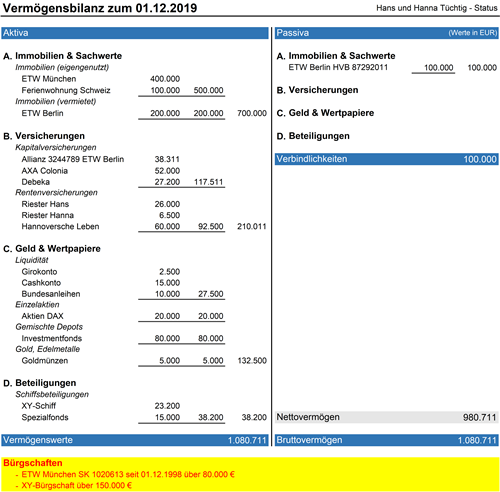Click the Aktiva header bar
This screenshot has width=500, height=492.
coord(135,33)
